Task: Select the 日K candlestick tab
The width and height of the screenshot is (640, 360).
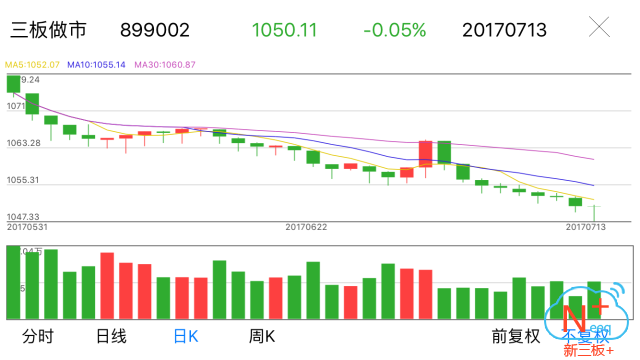Action: point(186,337)
